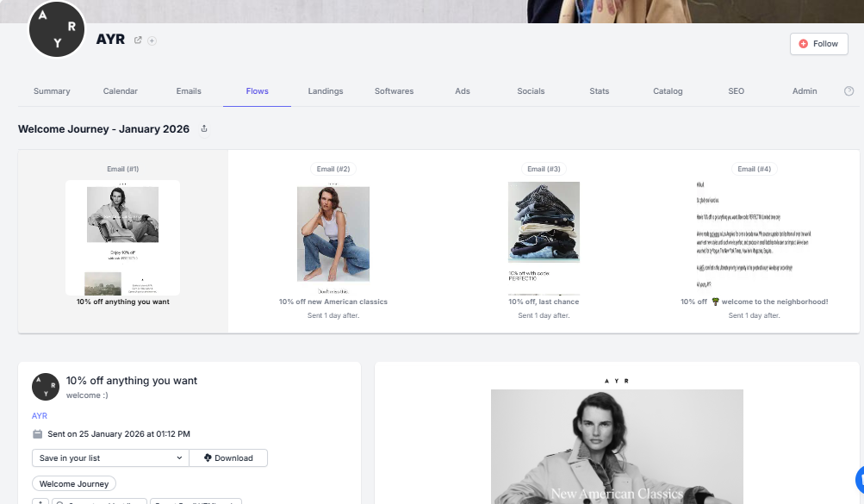Click the Follow button
864x504 pixels.
pos(819,44)
